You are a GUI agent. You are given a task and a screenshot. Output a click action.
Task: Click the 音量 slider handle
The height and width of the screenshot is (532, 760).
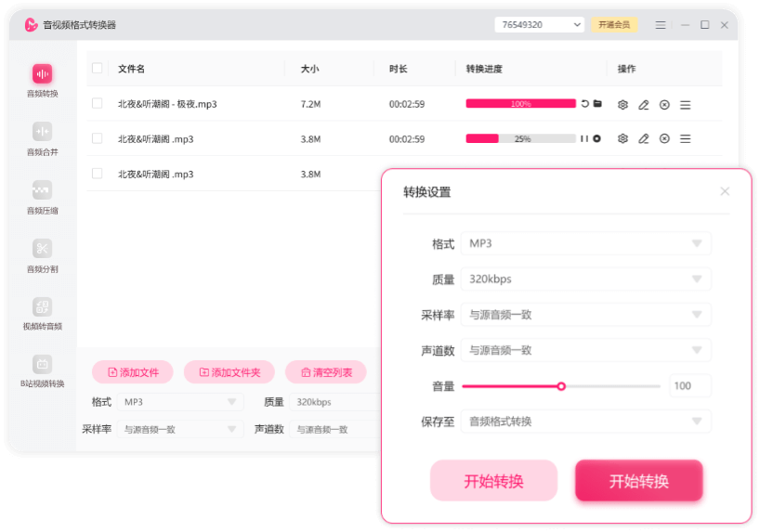click(561, 386)
